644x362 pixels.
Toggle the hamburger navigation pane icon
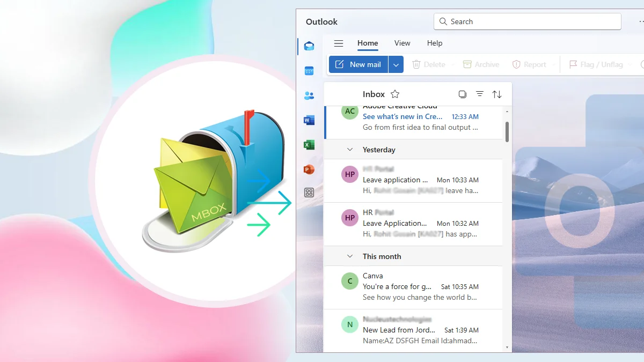pyautogui.click(x=339, y=43)
